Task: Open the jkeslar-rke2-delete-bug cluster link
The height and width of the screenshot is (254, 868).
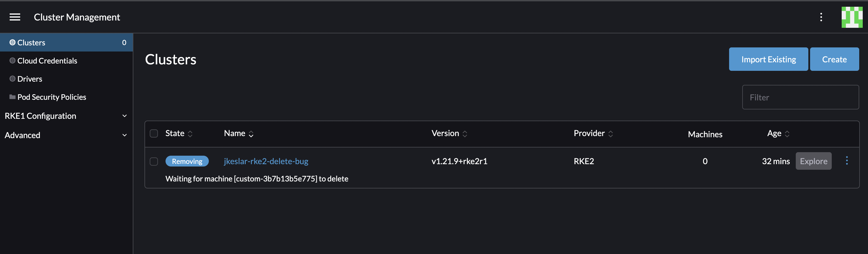Action: pyautogui.click(x=266, y=161)
